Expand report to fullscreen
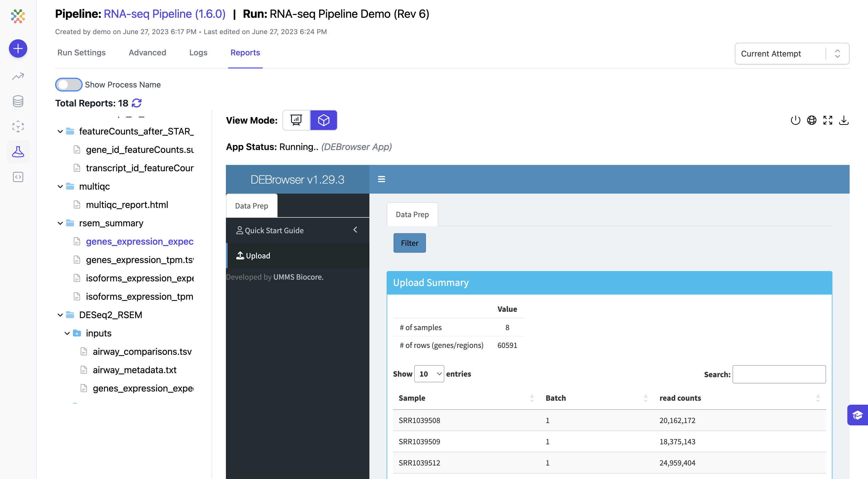Image resolution: width=868 pixels, height=479 pixels. 828,120
